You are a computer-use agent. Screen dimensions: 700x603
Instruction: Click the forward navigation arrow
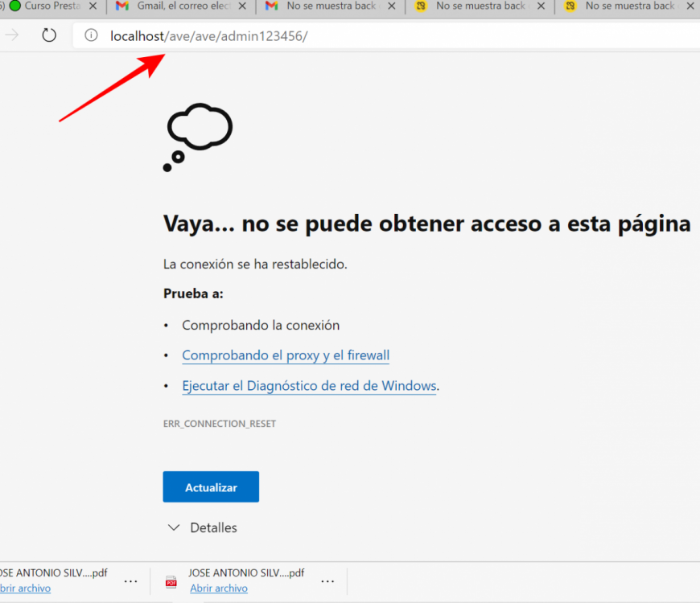(x=12, y=35)
